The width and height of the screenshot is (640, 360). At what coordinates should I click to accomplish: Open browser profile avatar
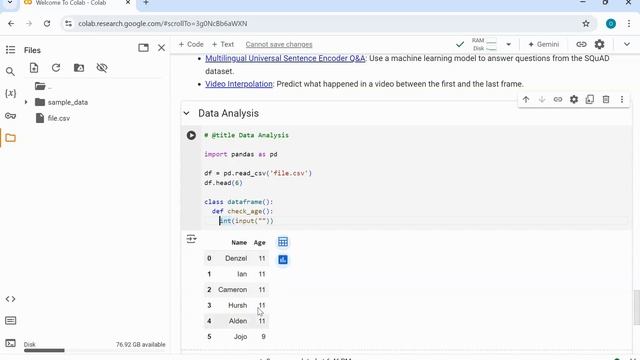coord(611,24)
